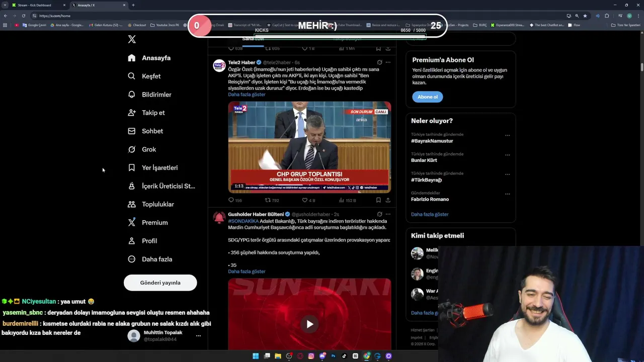Play the Son Dakika video
This screenshot has height=362, width=644.
point(310,324)
